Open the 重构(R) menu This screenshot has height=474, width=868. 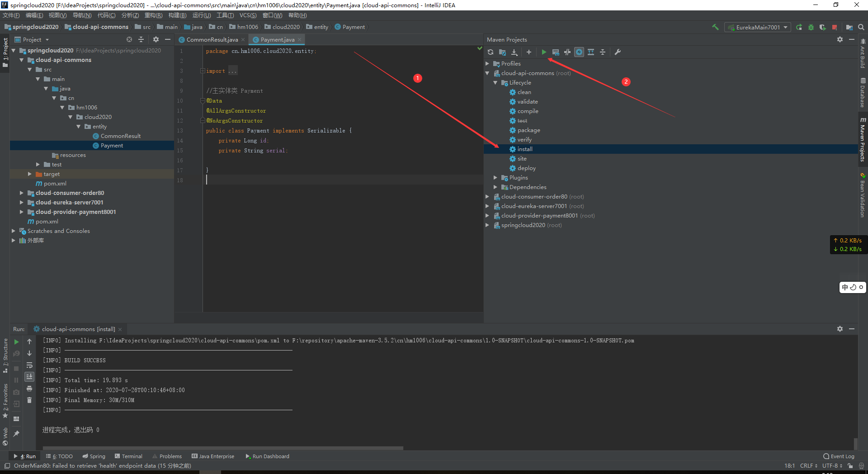tap(153, 15)
